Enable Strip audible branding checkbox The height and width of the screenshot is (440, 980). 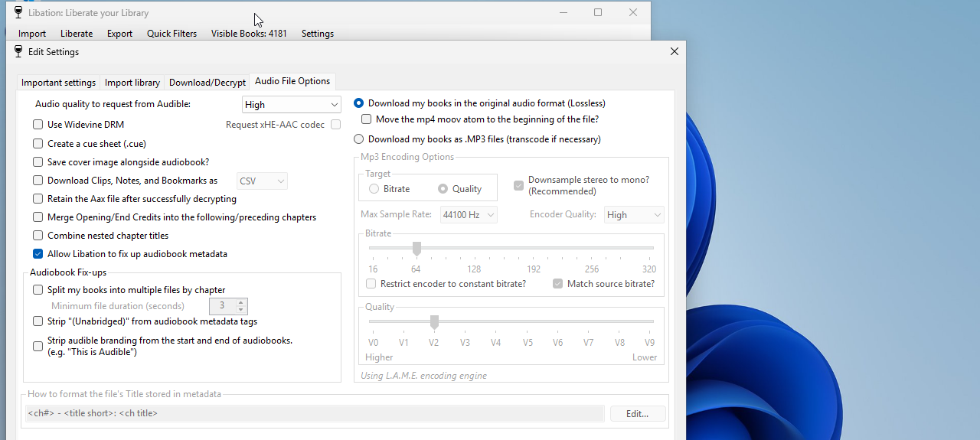coord(38,346)
